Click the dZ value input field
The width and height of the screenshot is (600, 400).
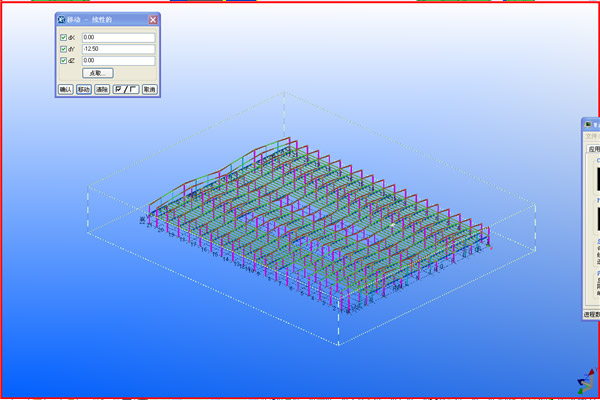pyautogui.click(x=118, y=60)
